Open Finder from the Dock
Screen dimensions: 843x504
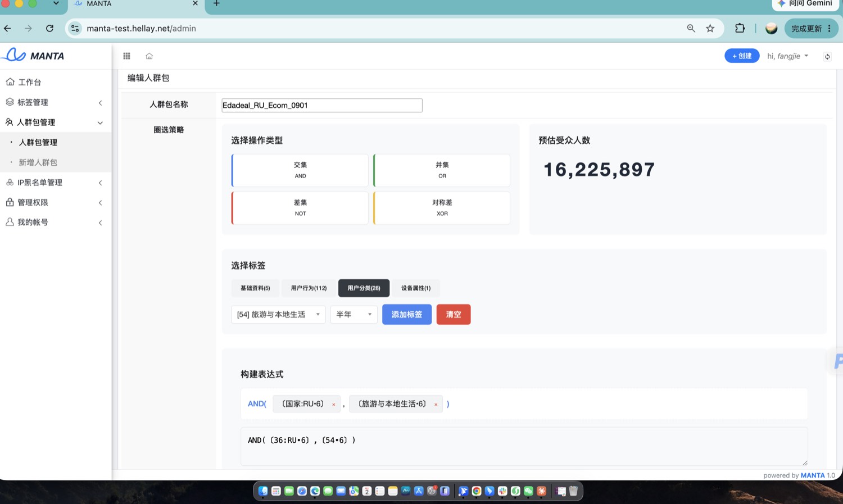click(263, 491)
